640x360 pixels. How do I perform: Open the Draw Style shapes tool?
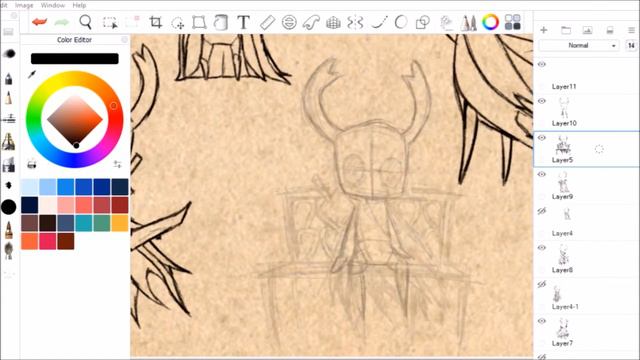coord(422,22)
